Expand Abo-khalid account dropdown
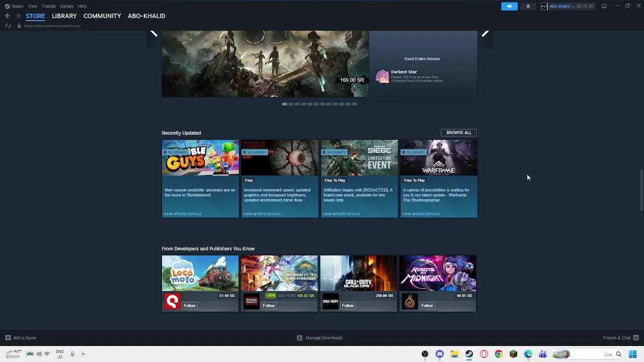This screenshot has height=362, width=644. [x=573, y=6]
